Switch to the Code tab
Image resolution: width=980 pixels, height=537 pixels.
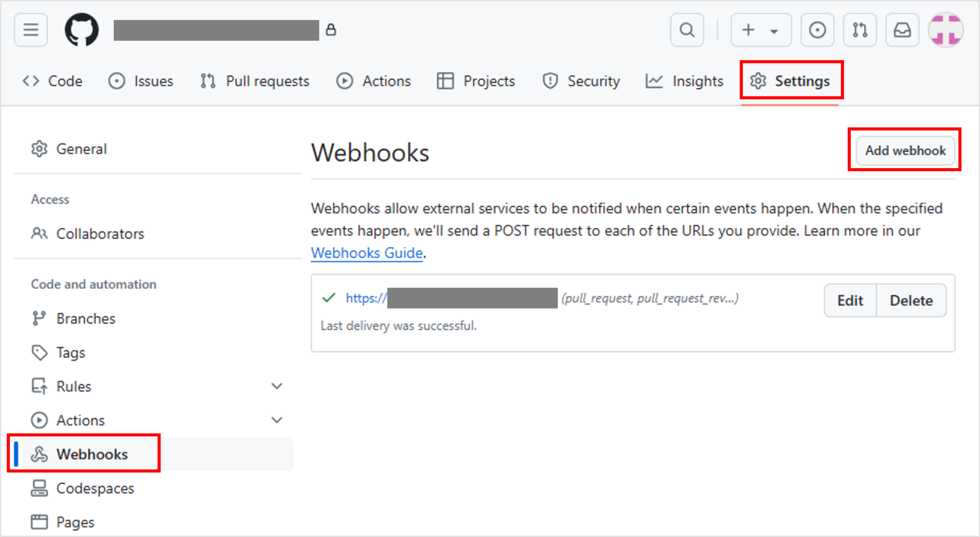pos(53,81)
